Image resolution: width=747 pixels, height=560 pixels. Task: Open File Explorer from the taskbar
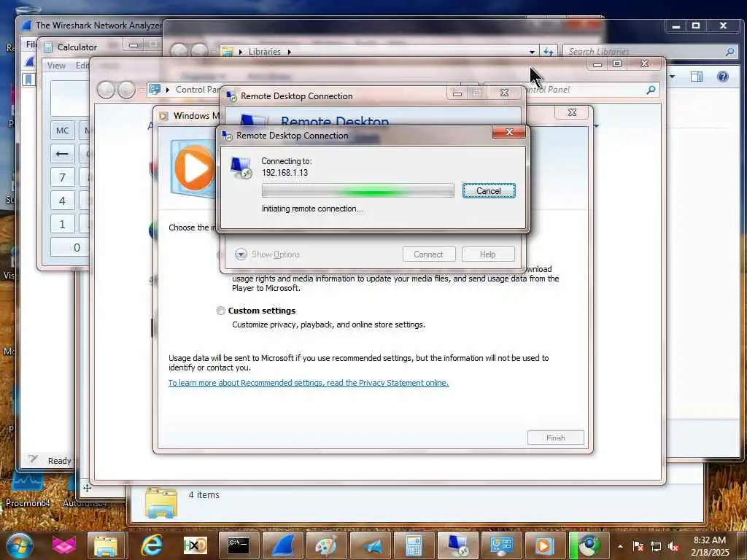pos(106,545)
